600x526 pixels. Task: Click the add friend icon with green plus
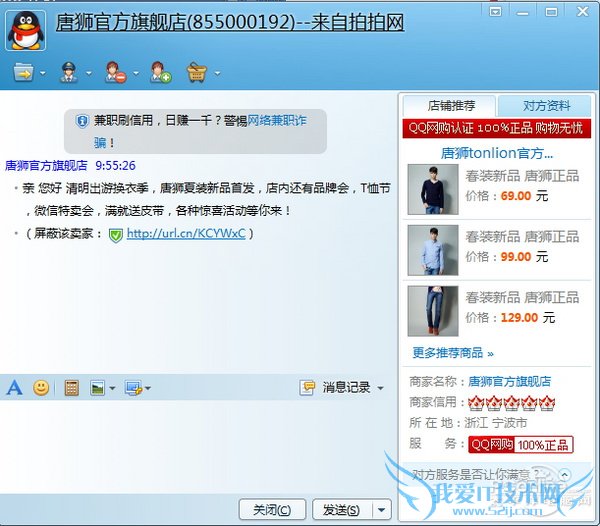[160, 72]
